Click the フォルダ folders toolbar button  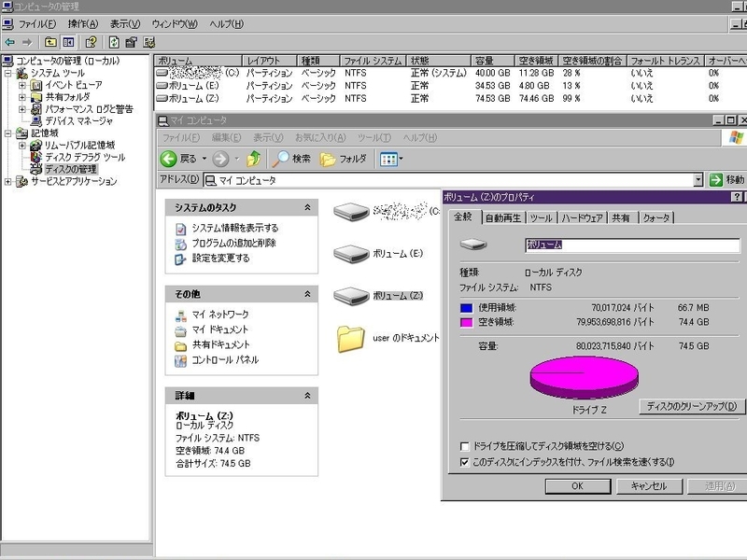(x=344, y=159)
